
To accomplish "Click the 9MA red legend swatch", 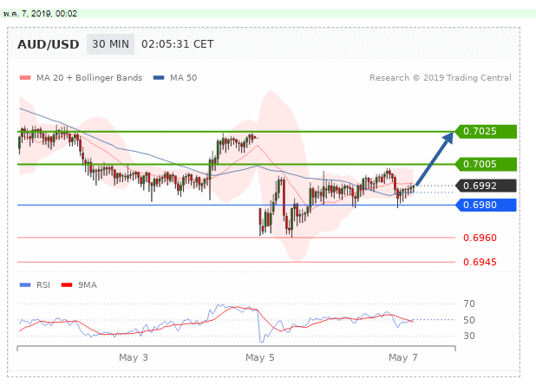I will 67,285.
